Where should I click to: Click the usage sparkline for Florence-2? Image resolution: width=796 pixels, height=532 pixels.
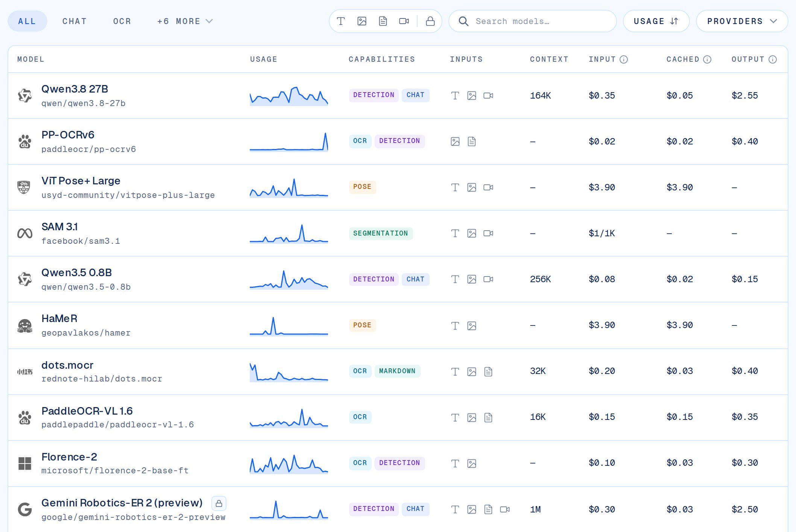tap(289, 464)
